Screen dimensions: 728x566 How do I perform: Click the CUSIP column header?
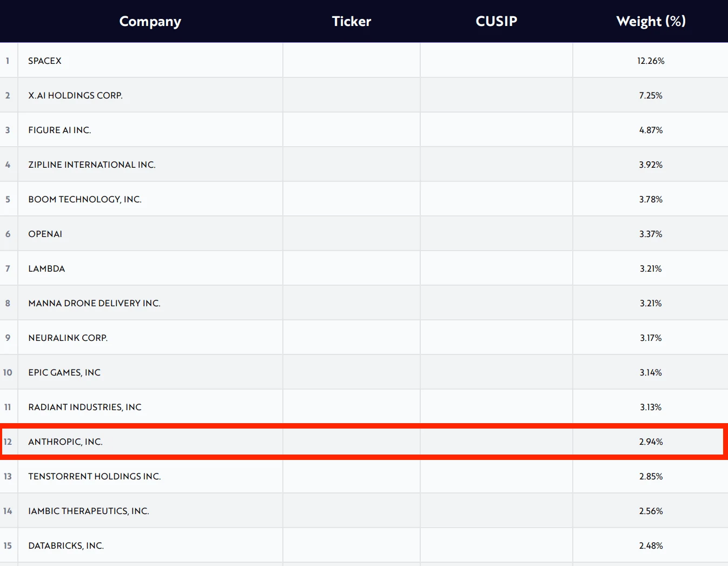pos(496,21)
